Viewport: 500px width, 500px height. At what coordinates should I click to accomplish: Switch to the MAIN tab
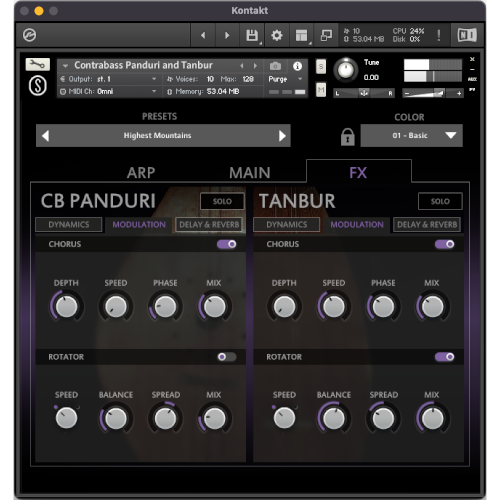tap(250, 173)
